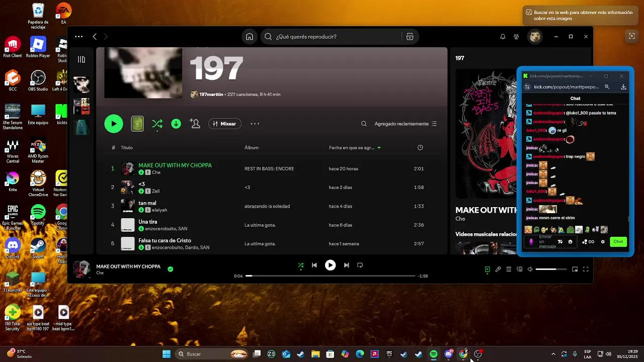Select track MAKE OUT WITH MY CHOPPA
The width and height of the screenshot is (644, 362).
click(175, 165)
